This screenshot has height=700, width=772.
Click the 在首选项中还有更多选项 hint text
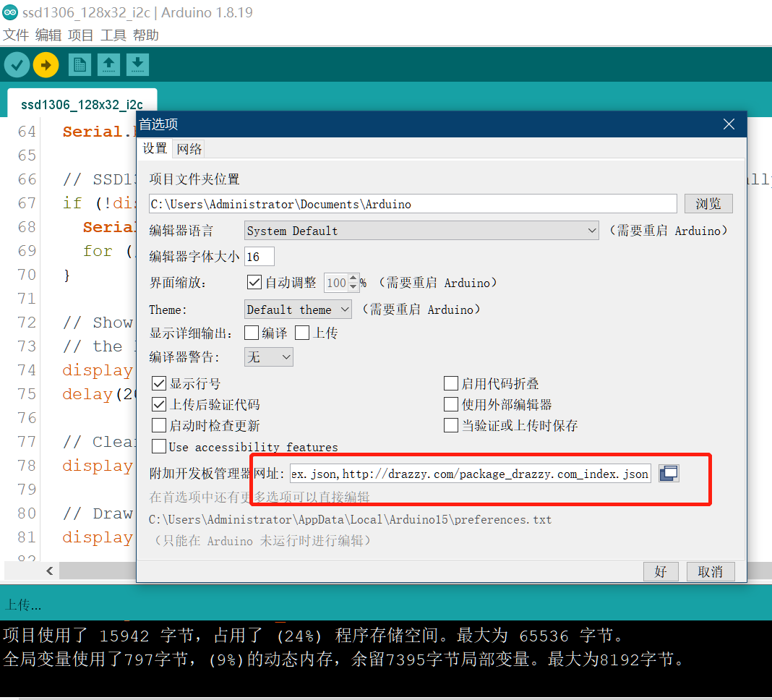click(260, 497)
